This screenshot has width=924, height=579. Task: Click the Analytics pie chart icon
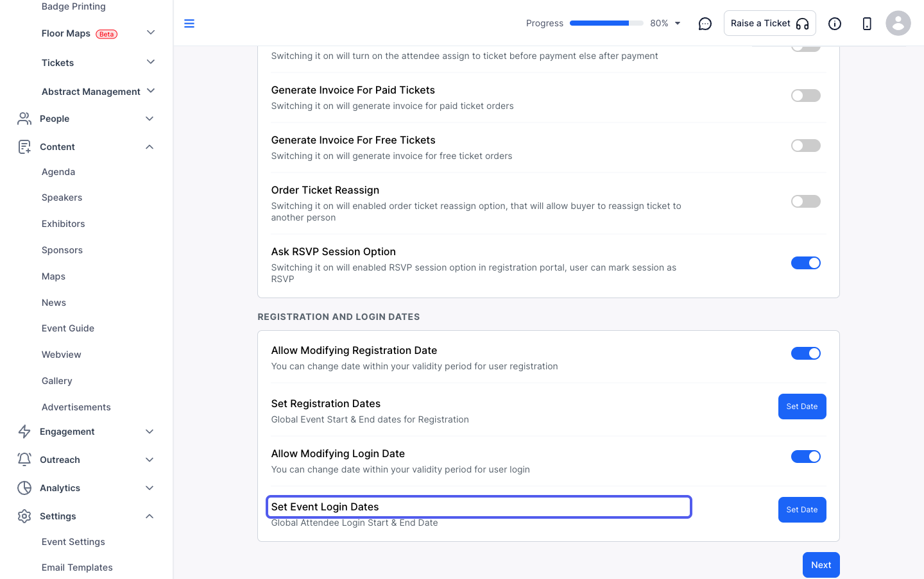click(x=24, y=488)
